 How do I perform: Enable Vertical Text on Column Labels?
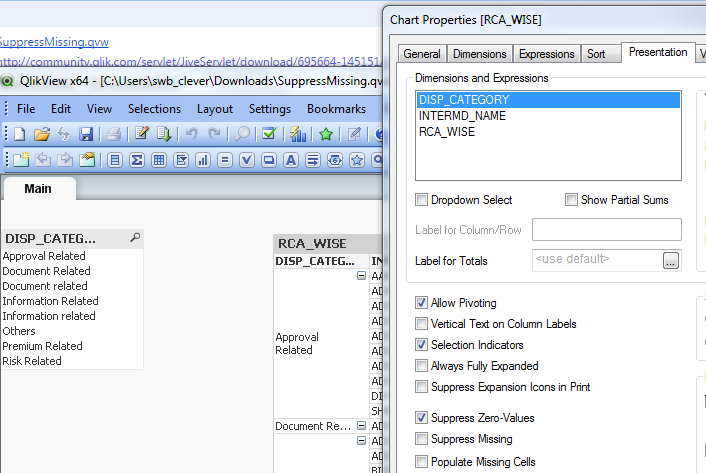421,324
